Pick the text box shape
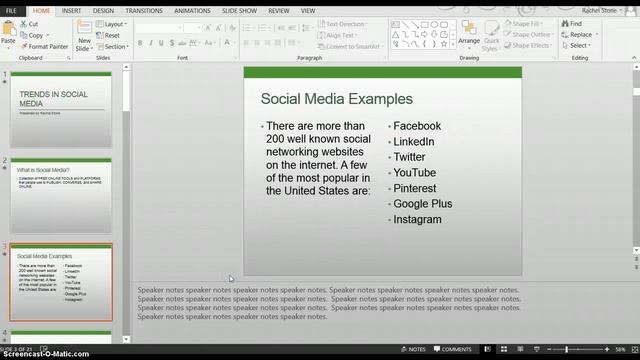Screen dimensions: 640x360 click(396, 25)
